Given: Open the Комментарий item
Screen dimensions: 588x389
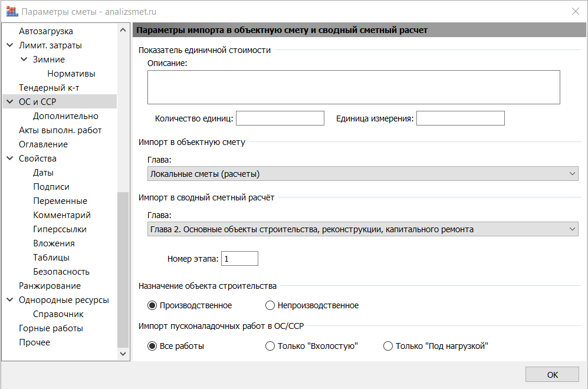Looking at the screenshot, I should (x=62, y=215).
